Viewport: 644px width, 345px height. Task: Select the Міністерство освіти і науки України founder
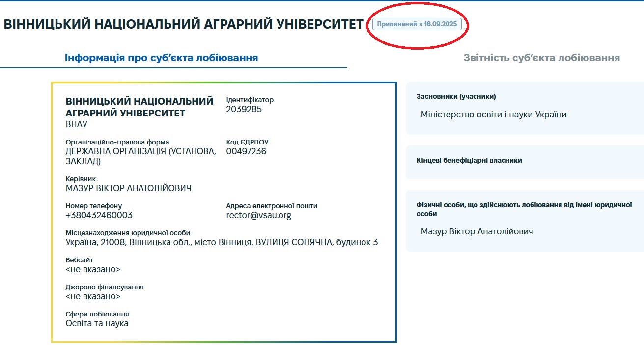[493, 115]
